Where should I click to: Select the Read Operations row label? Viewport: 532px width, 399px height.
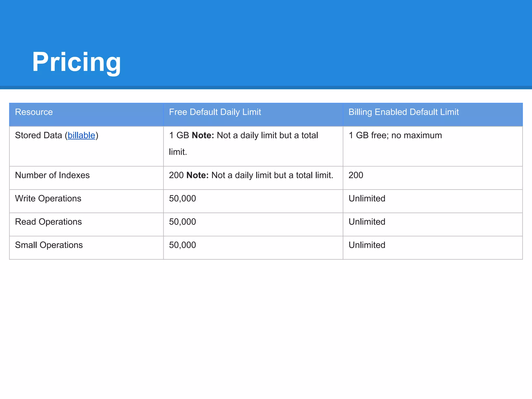tap(49, 222)
